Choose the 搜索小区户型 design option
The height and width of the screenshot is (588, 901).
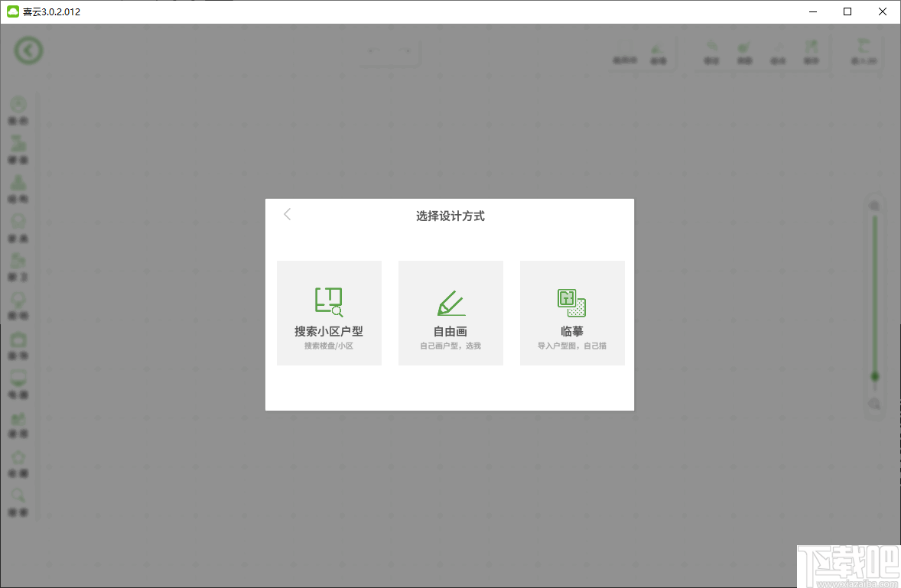329,313
